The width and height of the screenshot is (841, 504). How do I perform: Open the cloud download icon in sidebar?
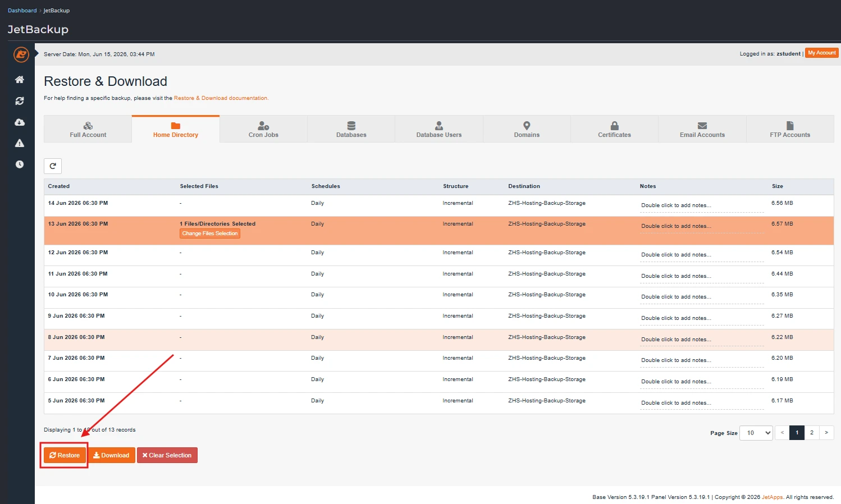[x=20, y=122]
